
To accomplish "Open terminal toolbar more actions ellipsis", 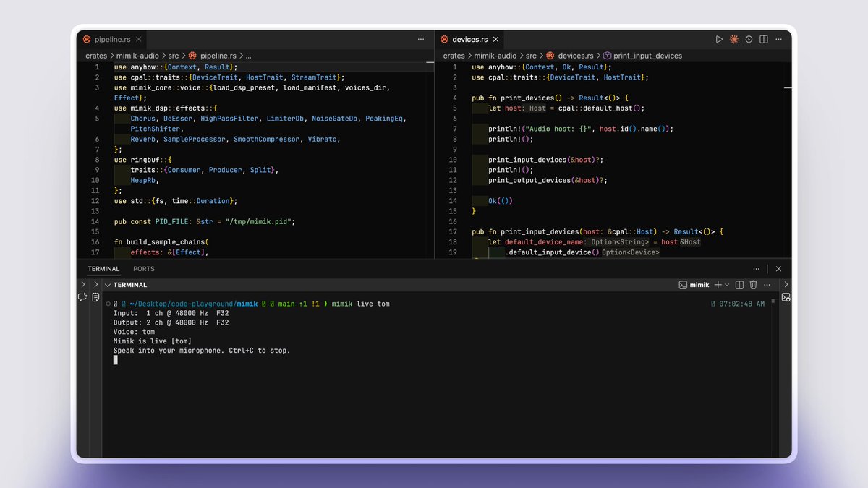I will point(767,285).
